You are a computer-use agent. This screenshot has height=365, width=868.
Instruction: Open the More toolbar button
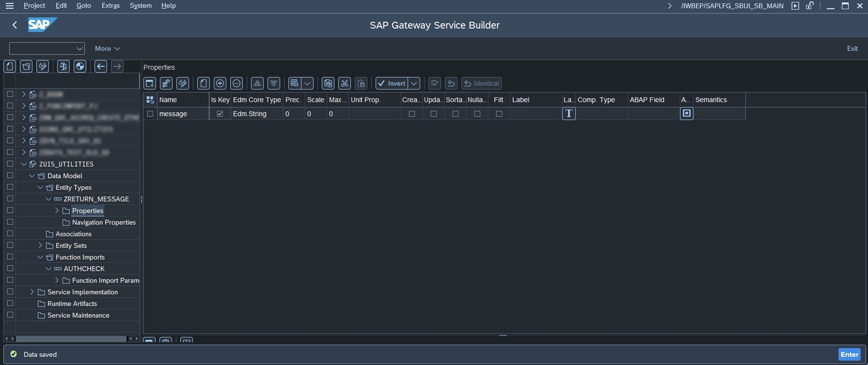[x=107, y=48]
